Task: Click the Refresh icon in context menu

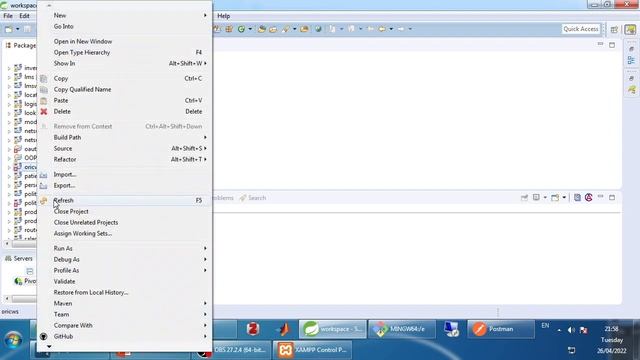Action: pyautogui.click(x=44, y=200)
